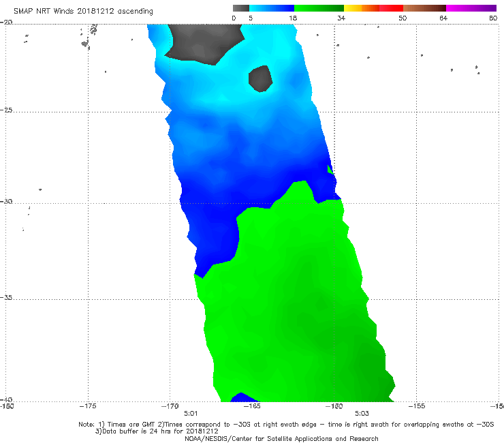Click the longitude label '-175'

coord(88,406)
